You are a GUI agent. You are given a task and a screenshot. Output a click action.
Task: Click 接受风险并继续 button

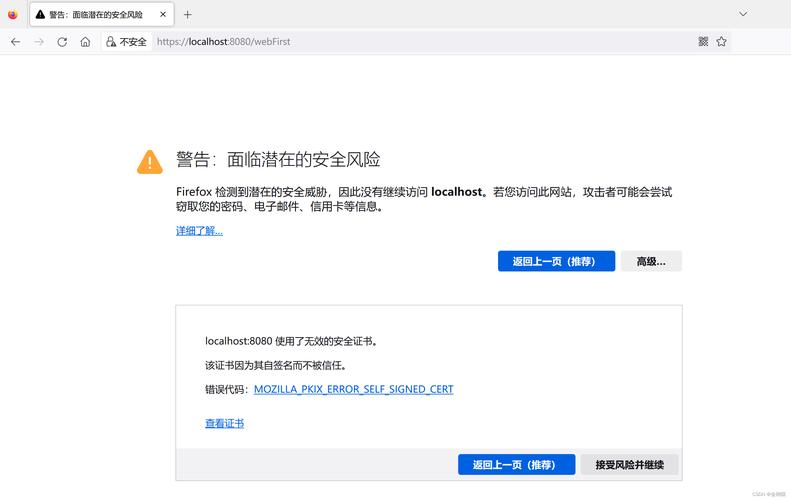click(630, 464)
